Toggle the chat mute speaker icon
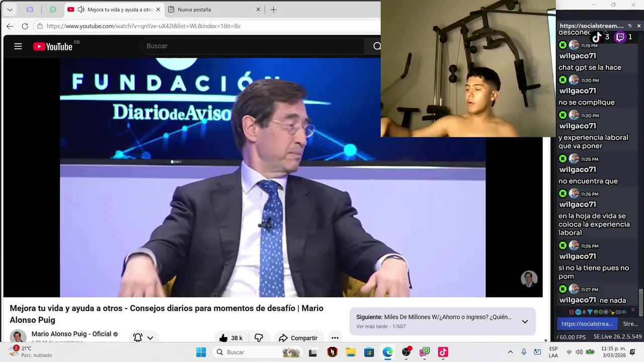The height and width of the screenshot is (362, 644). (624, 312)
